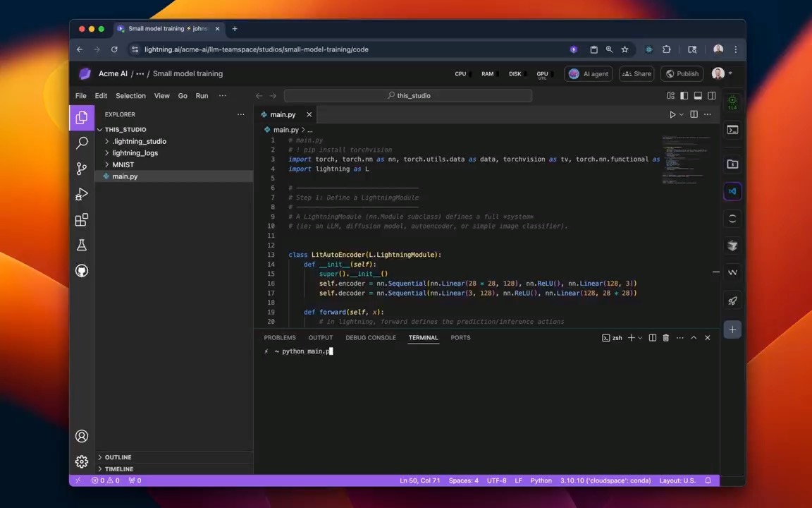Split the editor right

pos(694,114)
